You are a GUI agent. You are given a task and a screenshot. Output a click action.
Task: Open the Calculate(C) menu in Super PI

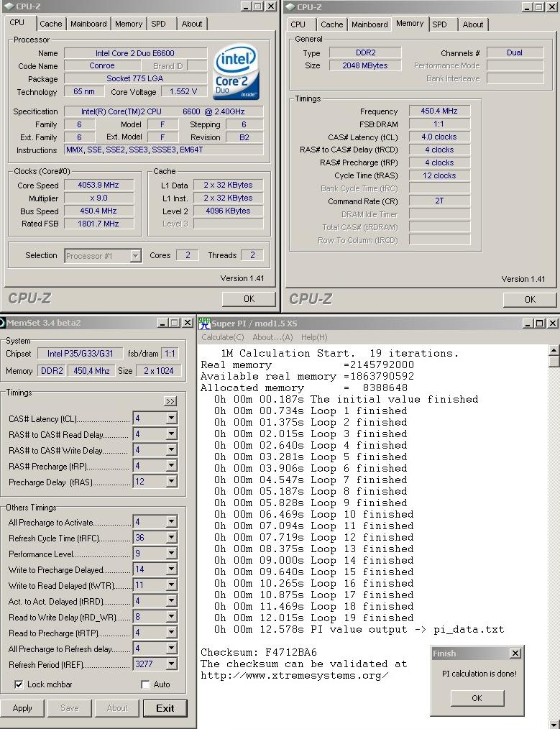pos(223,337)
